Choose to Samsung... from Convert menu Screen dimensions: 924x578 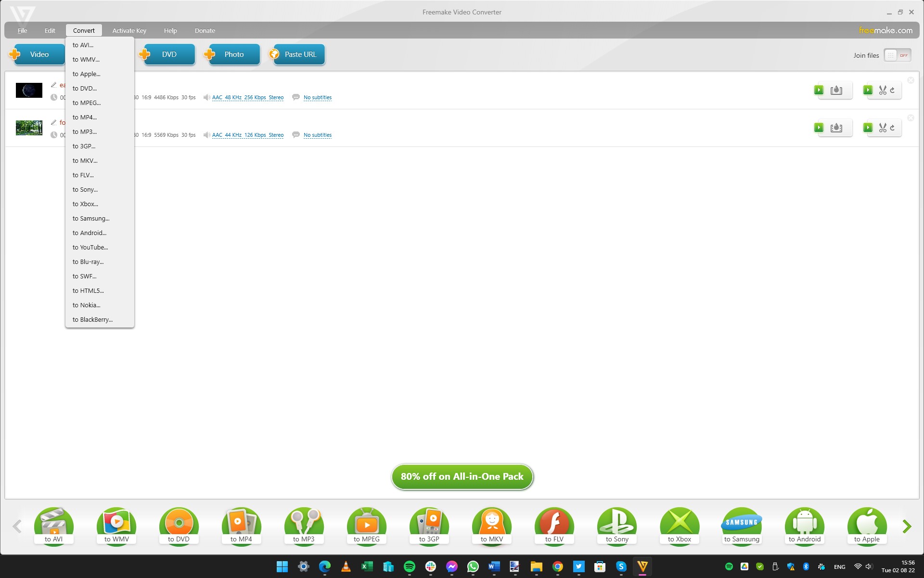(100, 219)
